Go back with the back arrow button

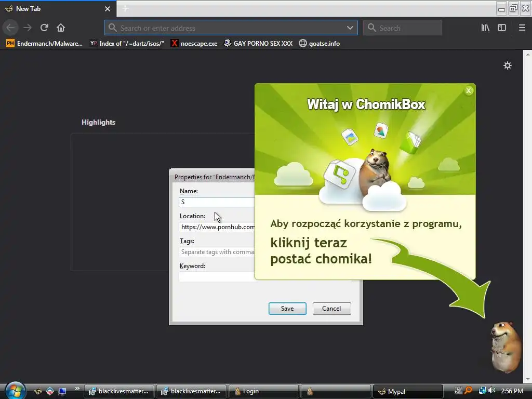click(10, 28)
